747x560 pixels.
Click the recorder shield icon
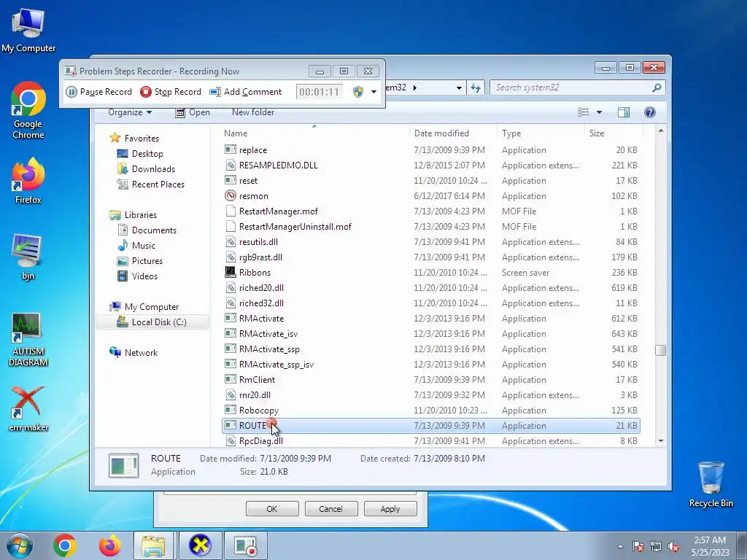coord(358,92)
